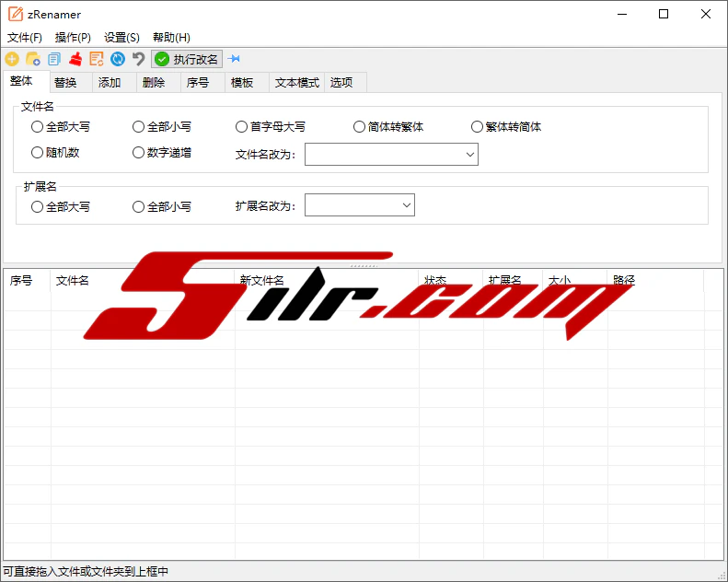This screenshot has width=728, height=582.
Task: Select filename 全部大写 radio option
Action: (38, 127)
